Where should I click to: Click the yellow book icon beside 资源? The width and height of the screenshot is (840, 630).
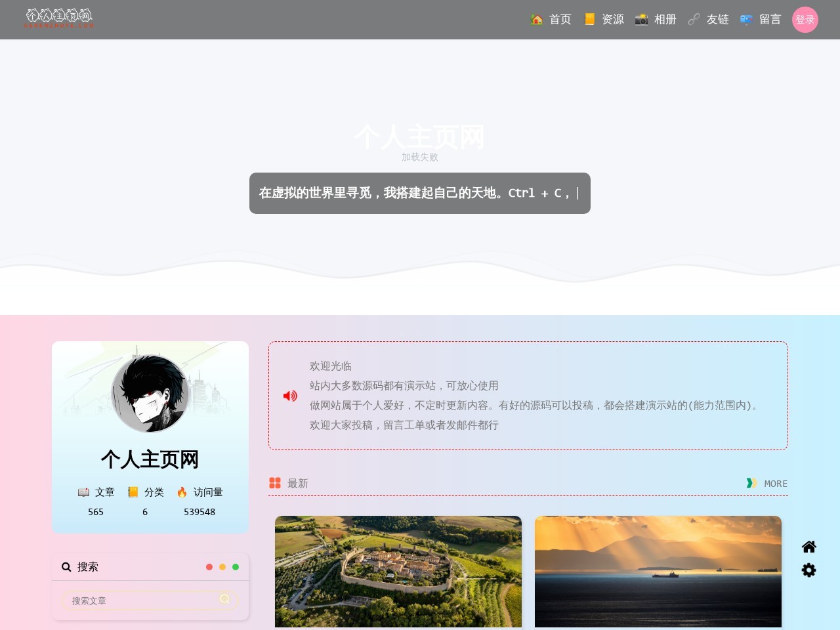[x=589, y=20]
